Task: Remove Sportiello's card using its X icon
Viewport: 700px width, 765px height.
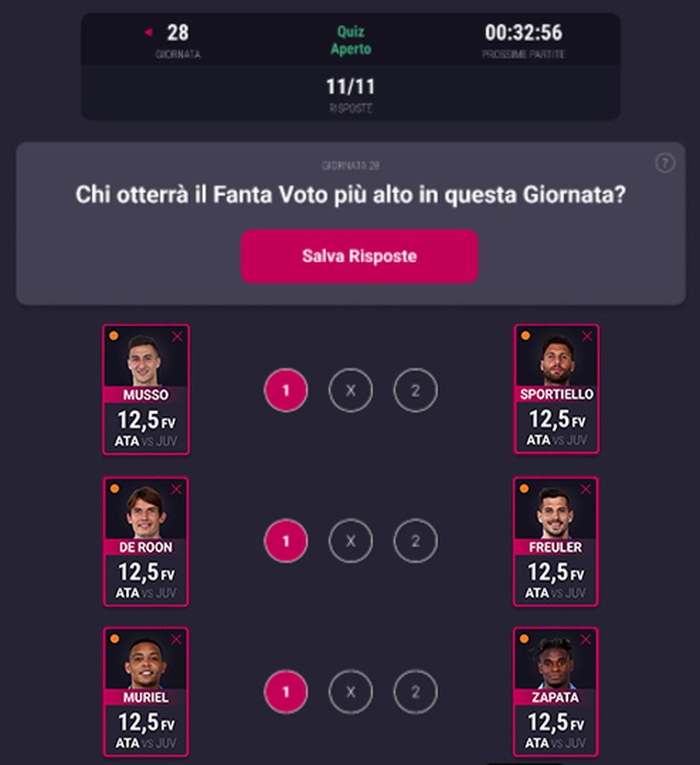Action: [585, 336]
